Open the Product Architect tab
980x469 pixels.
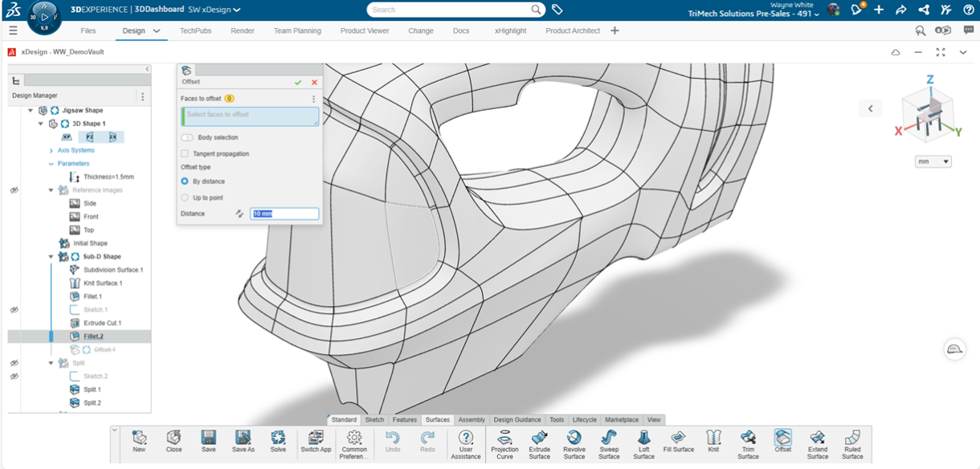573,31
